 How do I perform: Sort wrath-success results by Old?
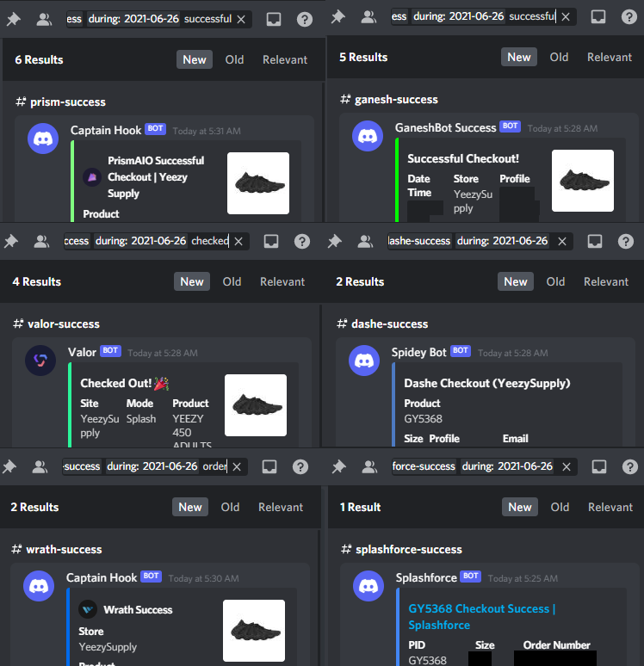tap(231, 507)
